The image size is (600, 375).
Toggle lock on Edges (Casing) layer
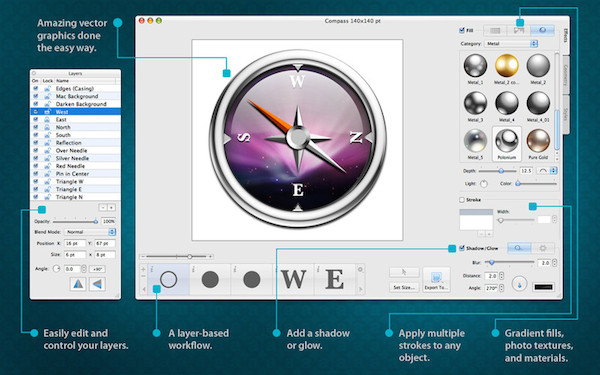(x=47, y=88)
